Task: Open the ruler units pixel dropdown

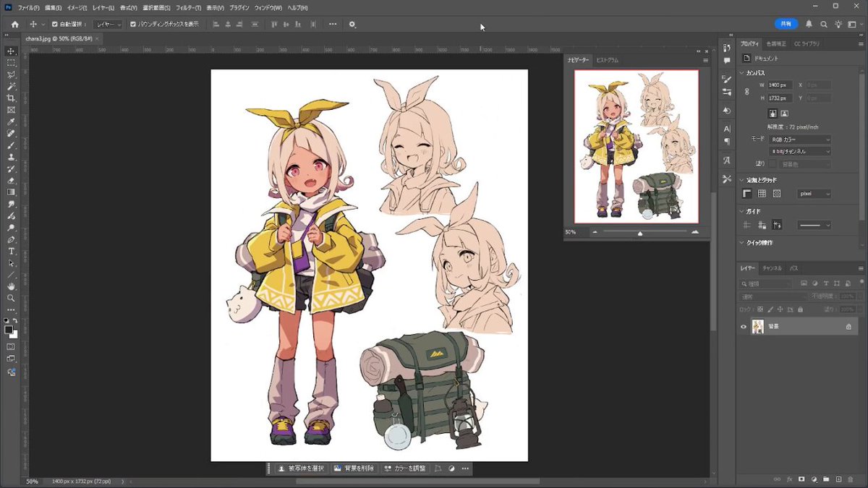Action: 814,194
